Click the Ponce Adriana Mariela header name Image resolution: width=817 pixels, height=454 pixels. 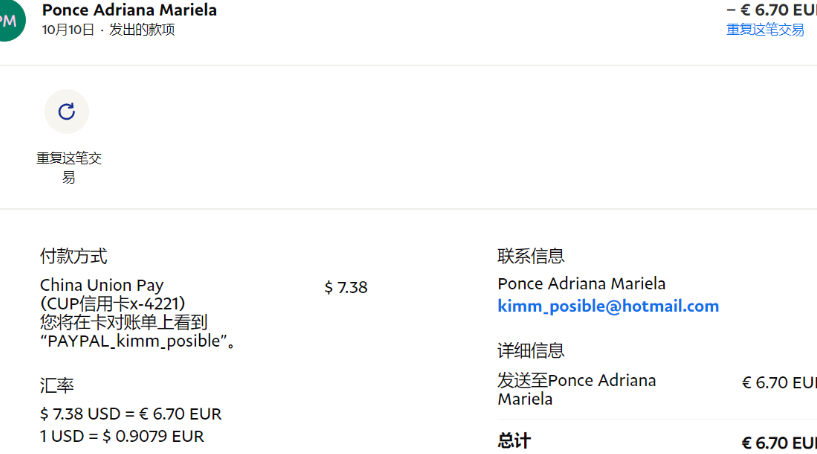129,10
